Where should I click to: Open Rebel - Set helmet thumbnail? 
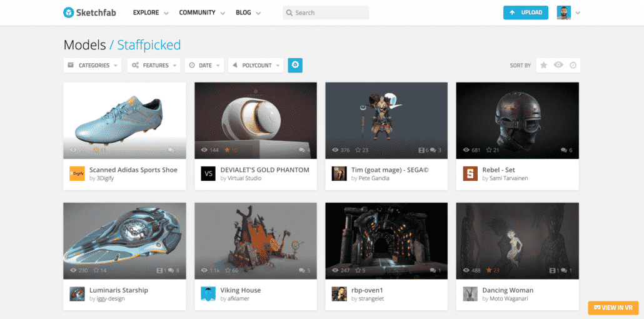[518, 121]
